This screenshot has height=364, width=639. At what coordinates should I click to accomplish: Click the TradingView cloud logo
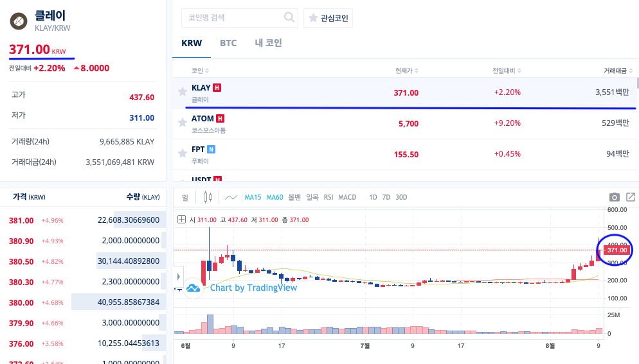pyautogui.click(x=193, y=288)
